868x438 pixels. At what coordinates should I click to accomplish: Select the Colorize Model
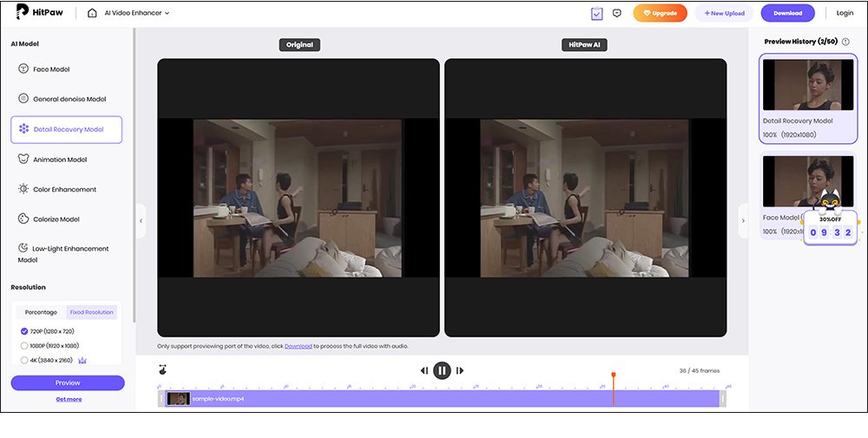[x=67, y=219]
